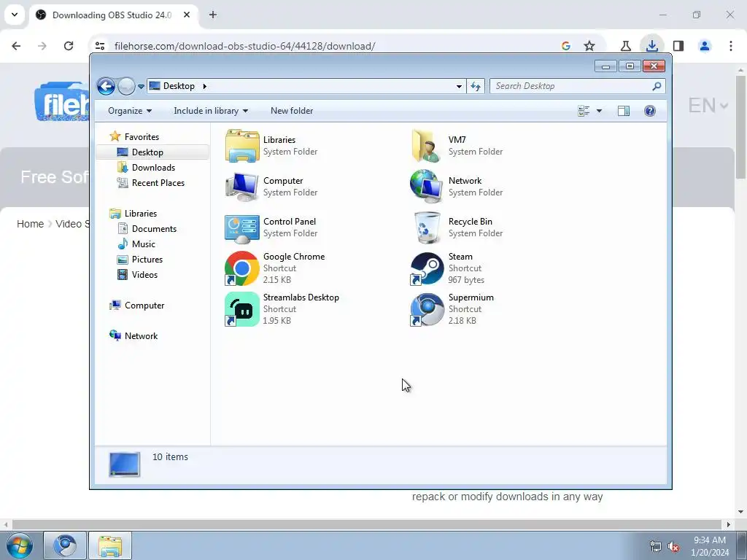Viewport: 747px width, 560px height.
Task: Click the Home breadcrumb link on filehorse
Action: [30, 224]
